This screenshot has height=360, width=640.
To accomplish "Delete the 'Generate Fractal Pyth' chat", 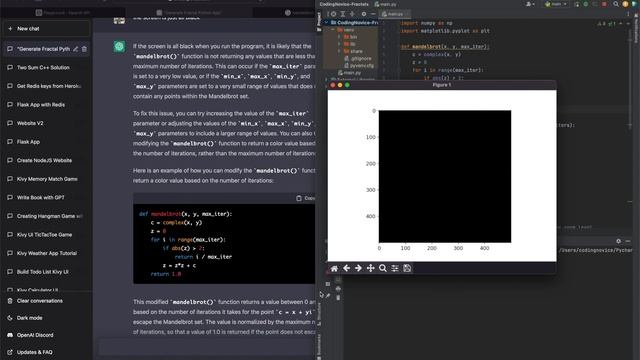I will coord(84,49).
